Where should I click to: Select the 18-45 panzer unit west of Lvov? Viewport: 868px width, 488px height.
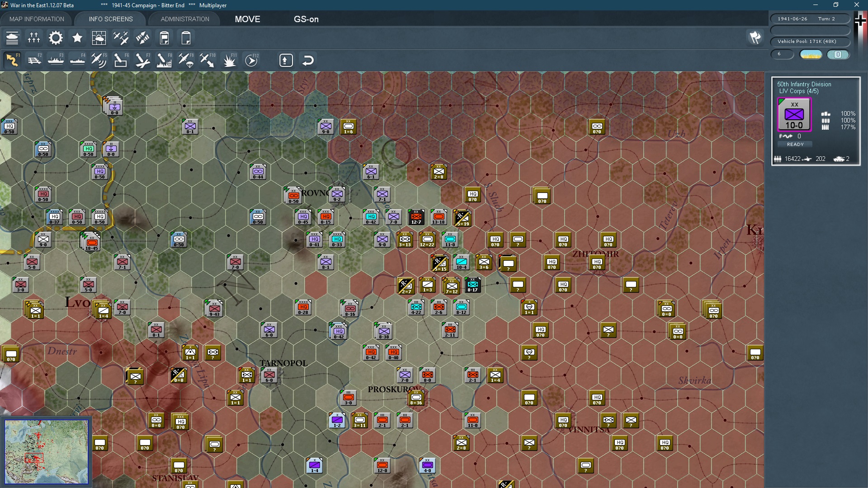pos(91,242)
